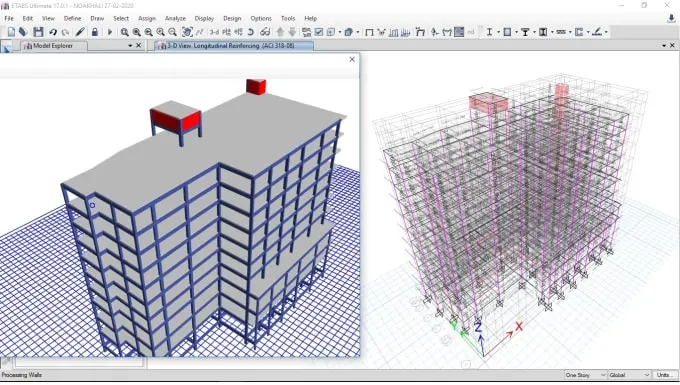The height and width of the screenshot is (385, 680).
Task: Open the Options menu
Action: click(261, 18)
